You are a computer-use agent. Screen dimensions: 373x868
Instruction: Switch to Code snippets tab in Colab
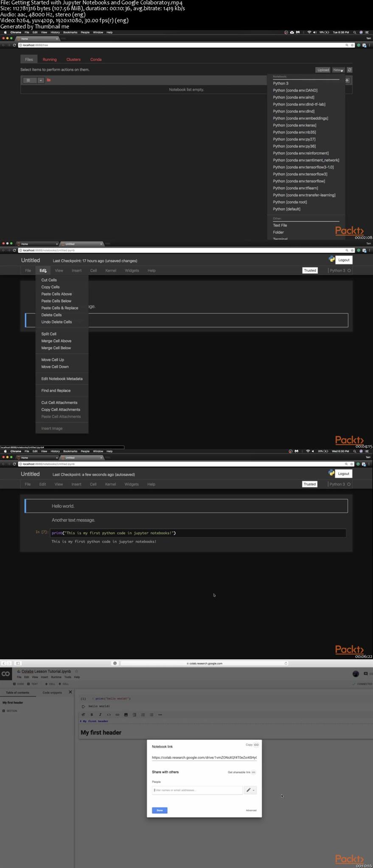tap(52, 693)
